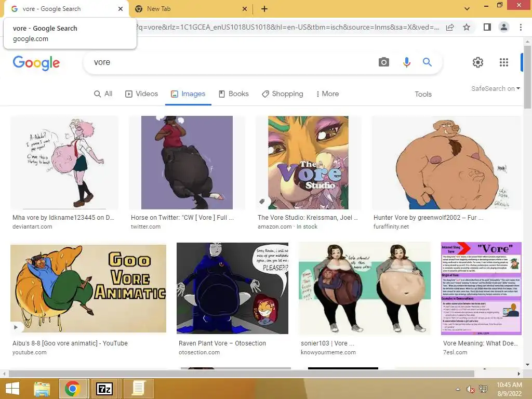532x399 pixels.
Task: Search by image camera icon
Action: click(x=384, y=62)
